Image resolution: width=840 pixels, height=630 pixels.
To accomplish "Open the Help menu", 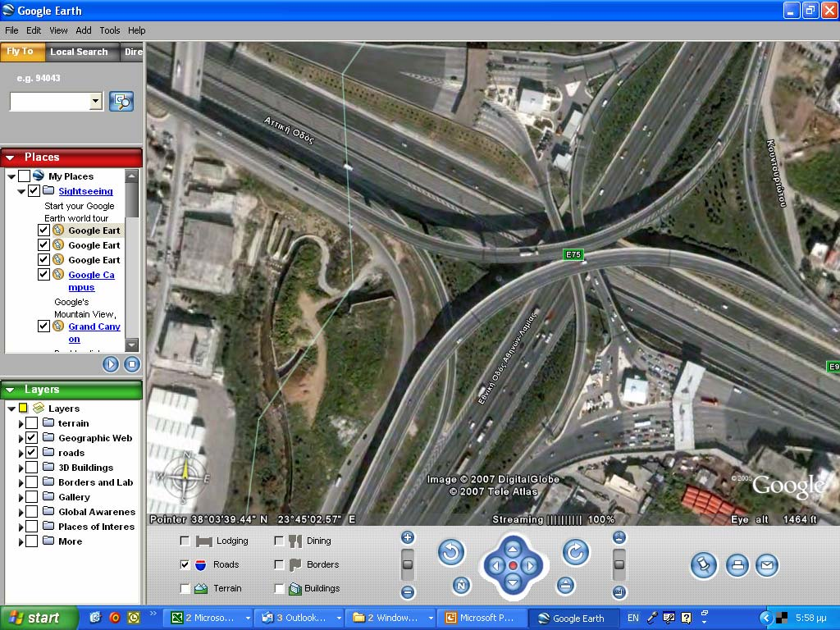I will (137, 30).
